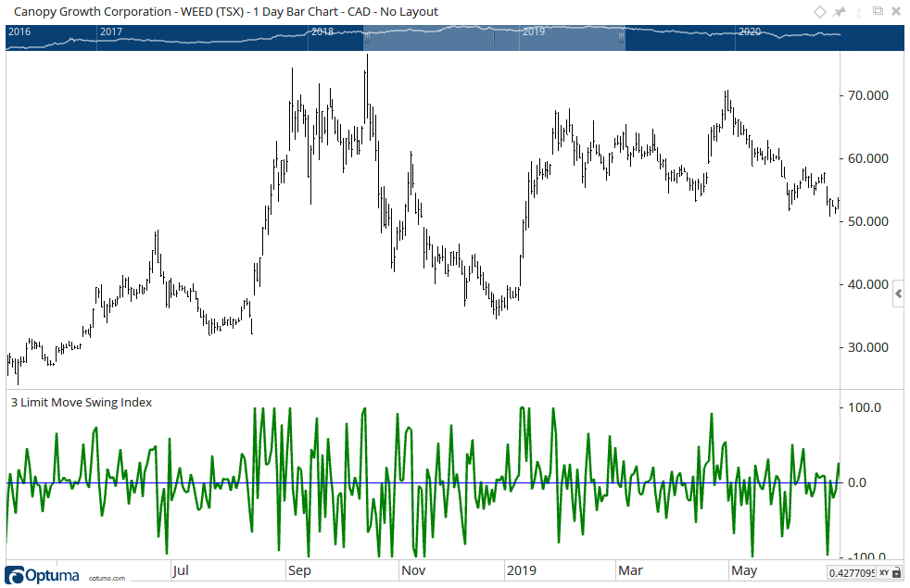910x588 pixels.
Task: Click the 40.000 price scale label
Action: (868, 284)
